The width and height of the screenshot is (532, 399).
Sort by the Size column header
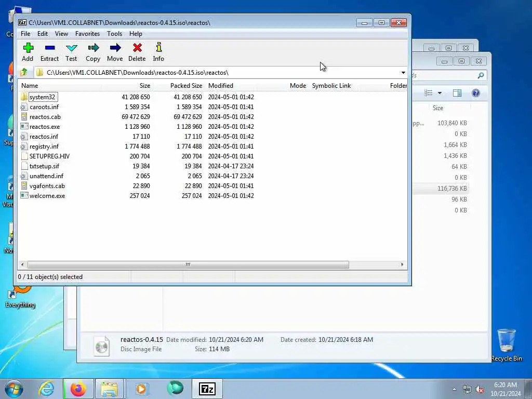click(x=127, y=86)
